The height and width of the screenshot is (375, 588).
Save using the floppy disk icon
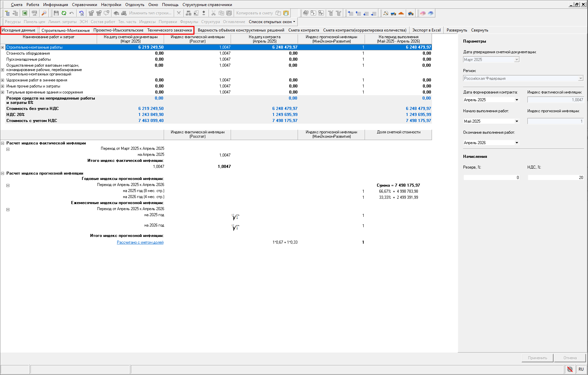tap(56, 13)
